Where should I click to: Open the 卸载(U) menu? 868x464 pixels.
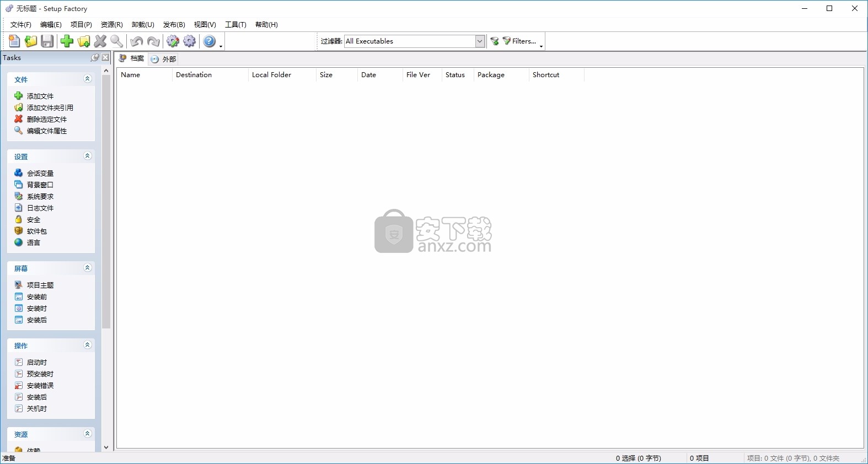click(143, 25)
